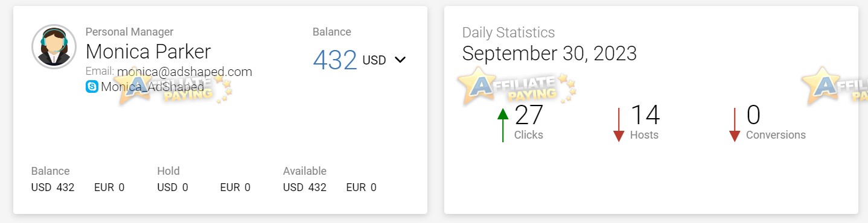Click the Available USD 432 value
This screenshot has width=868, height=223.
(x=305, y=187)
